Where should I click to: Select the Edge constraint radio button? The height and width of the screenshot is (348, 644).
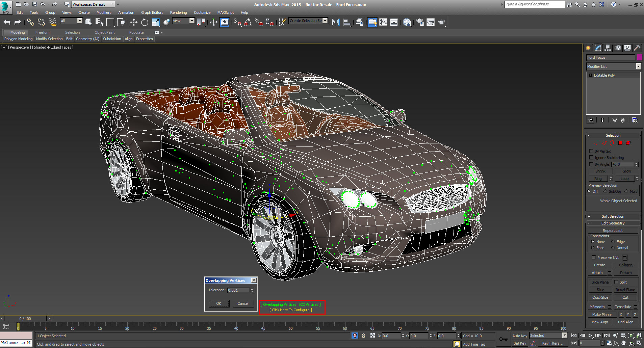tap(614, 241)
